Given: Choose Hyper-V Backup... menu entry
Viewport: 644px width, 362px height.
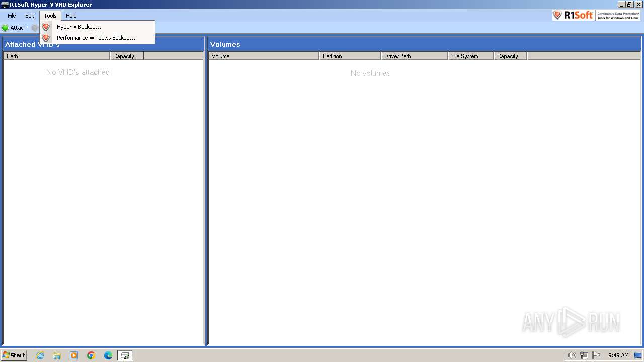Looking at the screenshot, I should (x=98, y=27).
